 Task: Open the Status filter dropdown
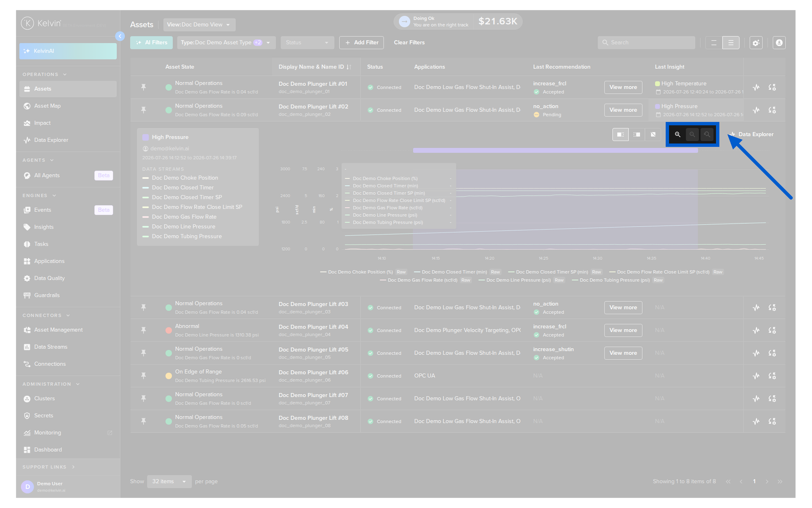(307, 43)
